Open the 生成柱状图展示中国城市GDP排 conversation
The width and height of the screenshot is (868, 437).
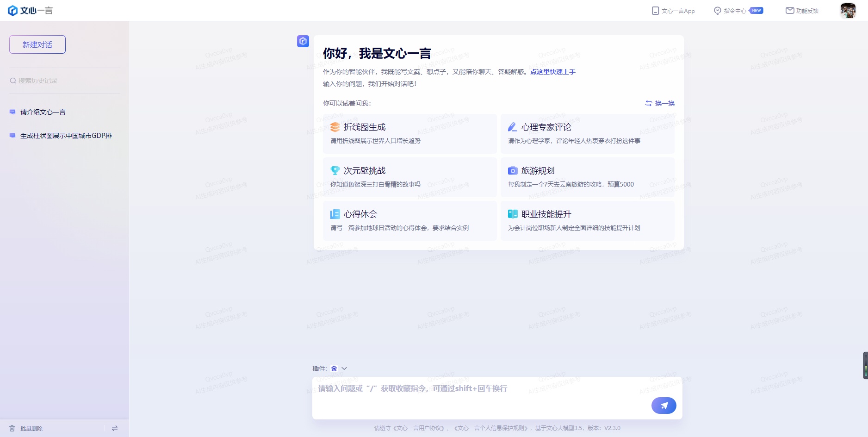coord(66,136)
